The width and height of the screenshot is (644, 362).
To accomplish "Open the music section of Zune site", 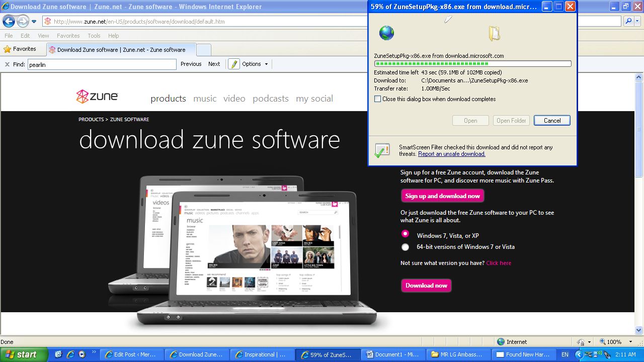I will point(205,99).
